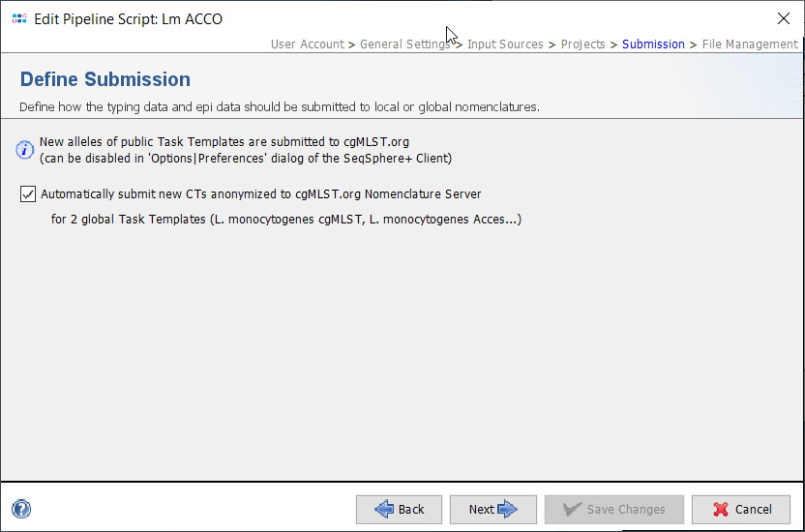Switch to Projects step
Viewport: 805px width, 532px height.
click(582, 44)
